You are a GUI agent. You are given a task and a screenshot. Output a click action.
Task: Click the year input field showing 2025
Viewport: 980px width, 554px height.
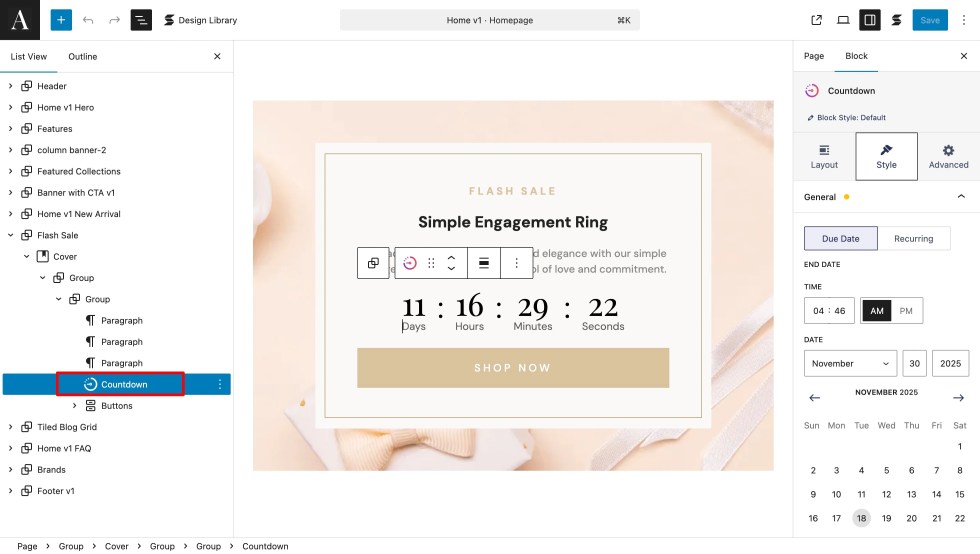(x=952, y=364)
